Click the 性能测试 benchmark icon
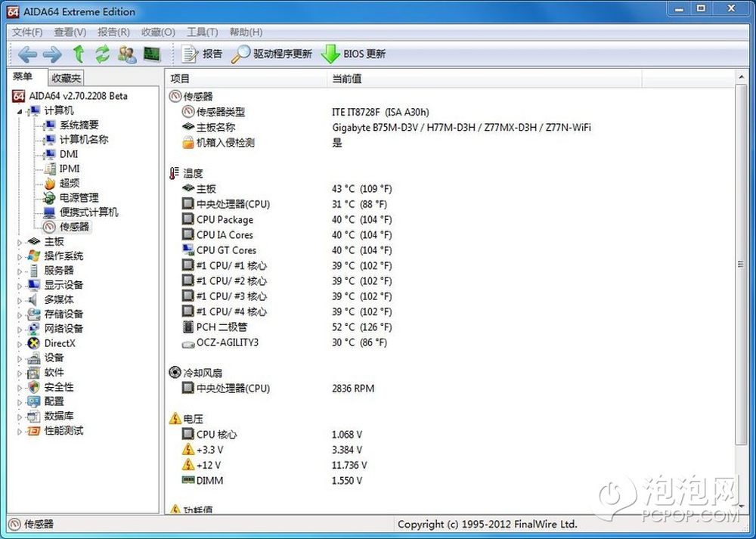 [x=34, y=431]
